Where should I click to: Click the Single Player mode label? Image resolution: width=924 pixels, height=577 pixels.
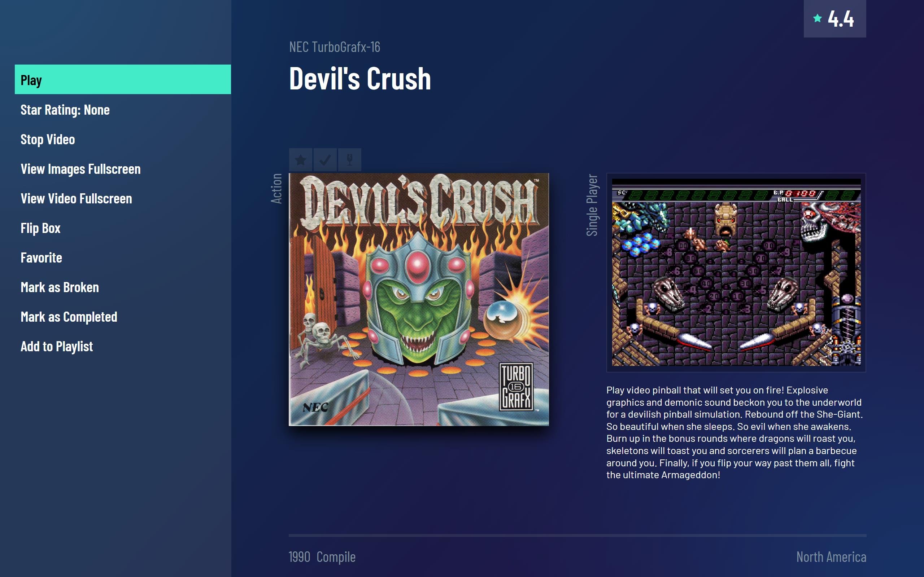(x=592, y=205)
